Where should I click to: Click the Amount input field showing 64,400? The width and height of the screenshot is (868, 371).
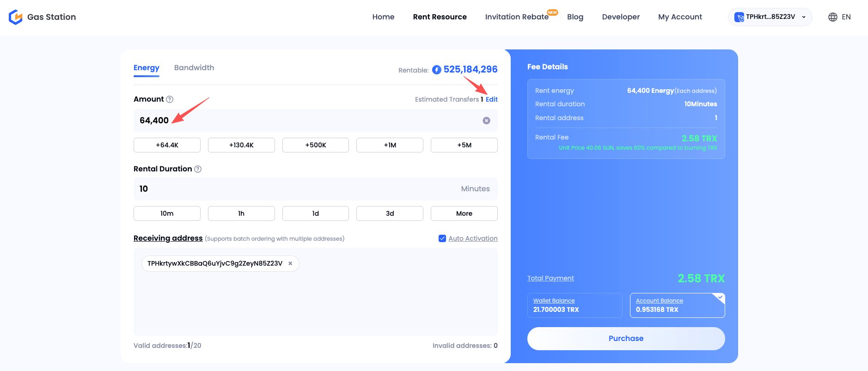click(x=316, y=121)
